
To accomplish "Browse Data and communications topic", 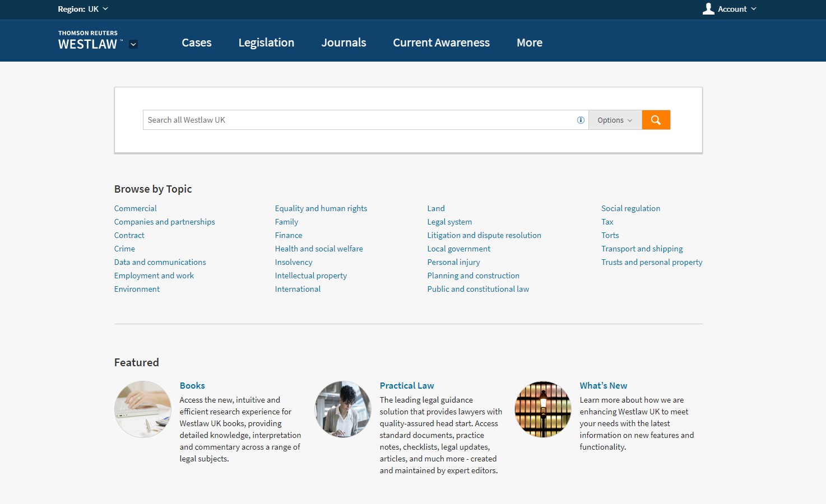I will tap(160, 262).
